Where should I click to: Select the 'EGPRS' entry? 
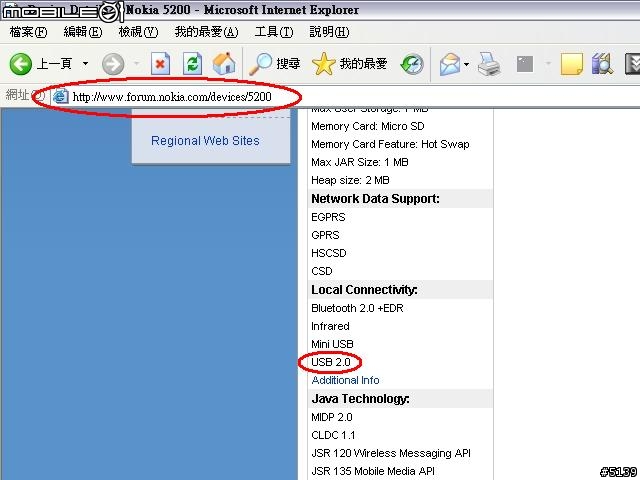(x=328, y=217)
